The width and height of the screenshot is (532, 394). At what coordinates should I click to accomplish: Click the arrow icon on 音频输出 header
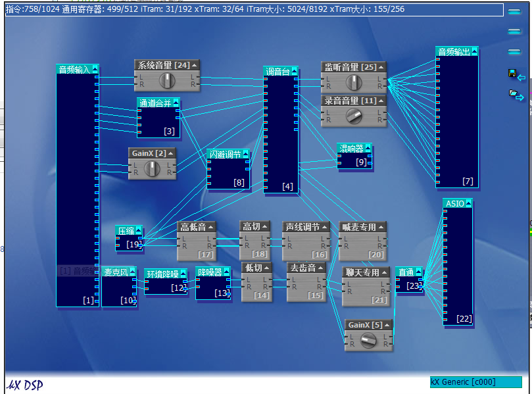tap(474, 51)
